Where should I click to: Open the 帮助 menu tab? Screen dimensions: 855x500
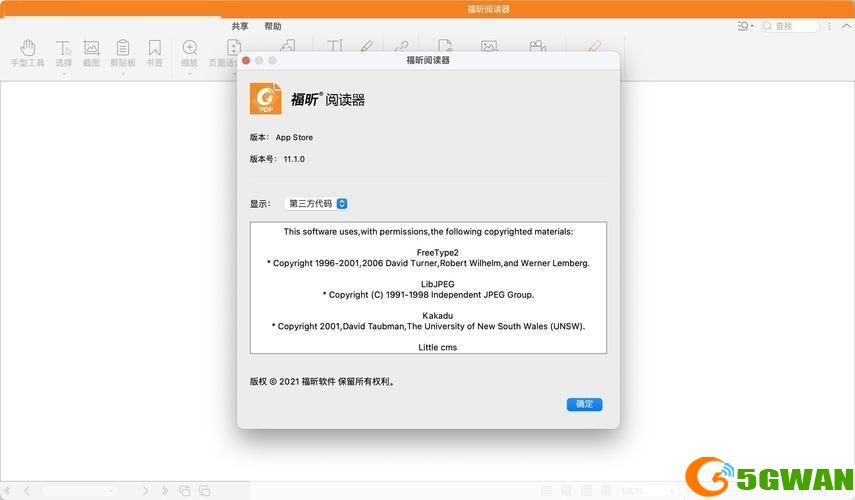click(273, 26)
